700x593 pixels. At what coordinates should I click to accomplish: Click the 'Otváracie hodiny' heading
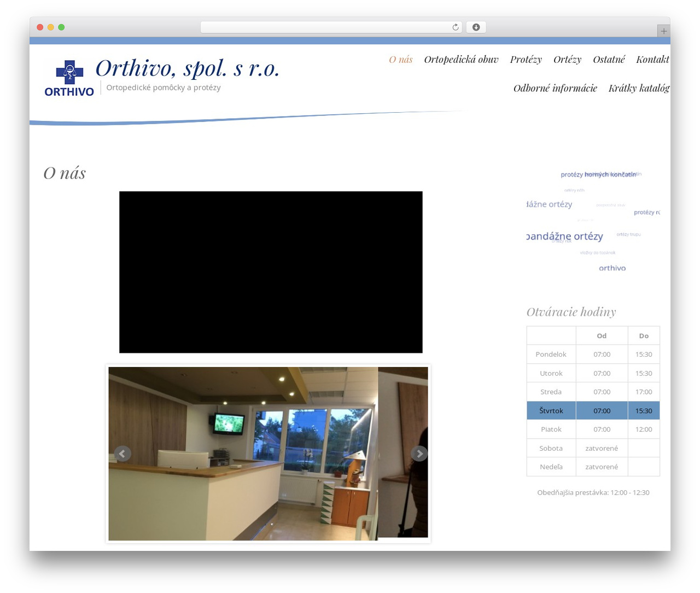coord(571,312)
